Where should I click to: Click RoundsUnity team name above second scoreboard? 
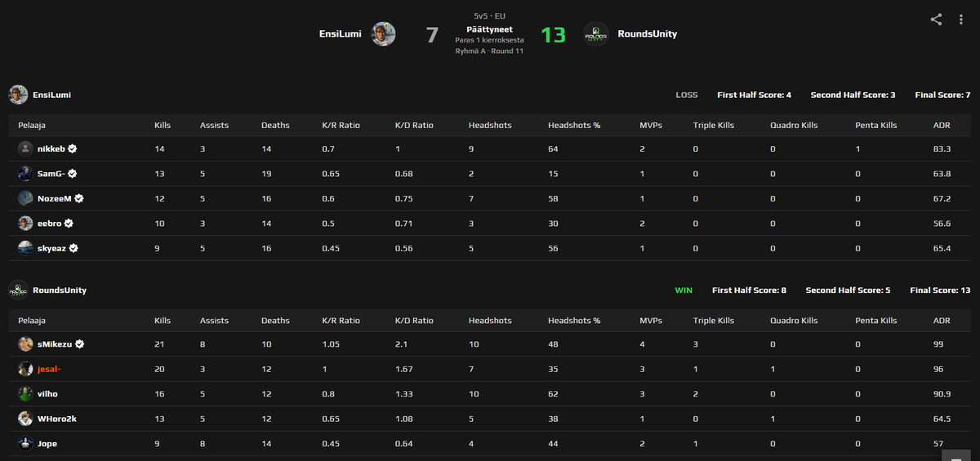coord(60,290)
